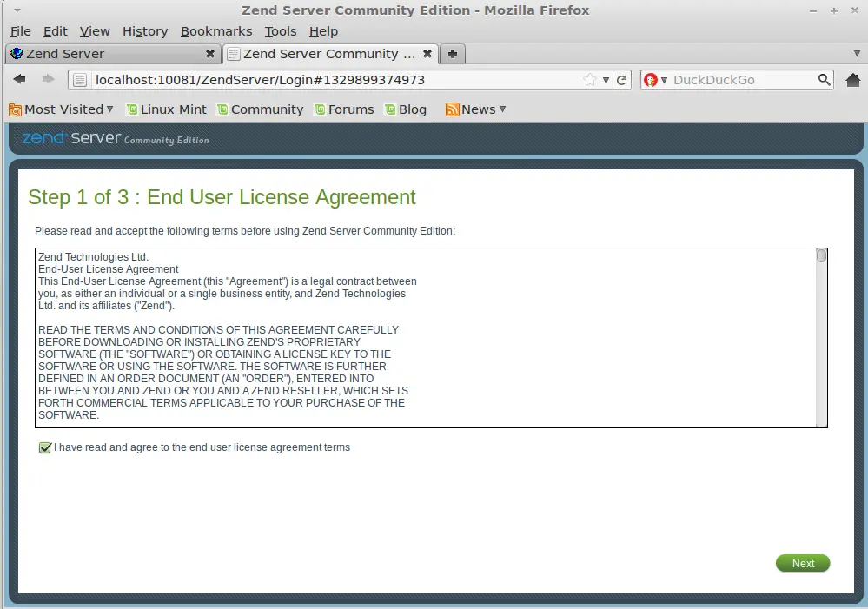Open the File menu
The image size is (868, 609).
[x=21, y=31]
